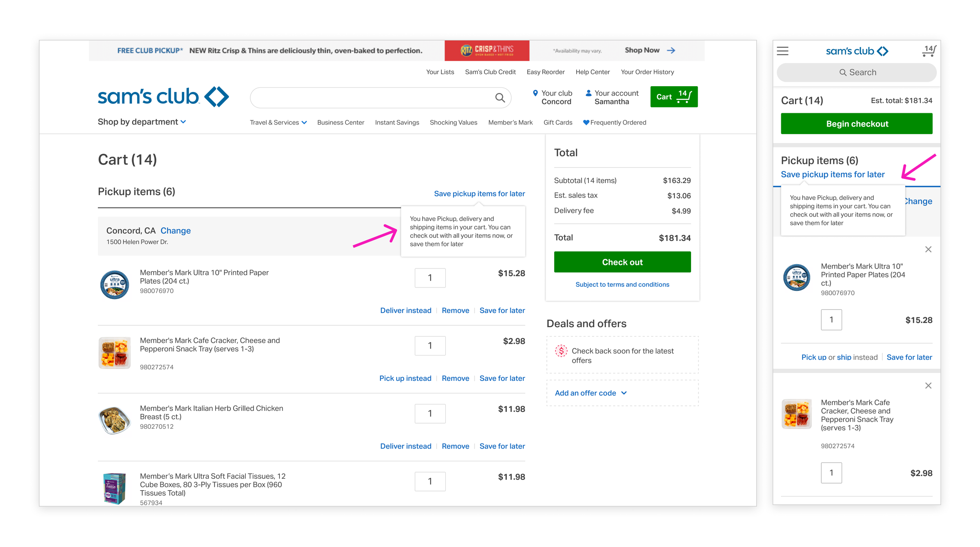Dismiss the paper plates item with X icon
Image resolution: width=980 pixels, height=547 pixels.
point(928,250)
